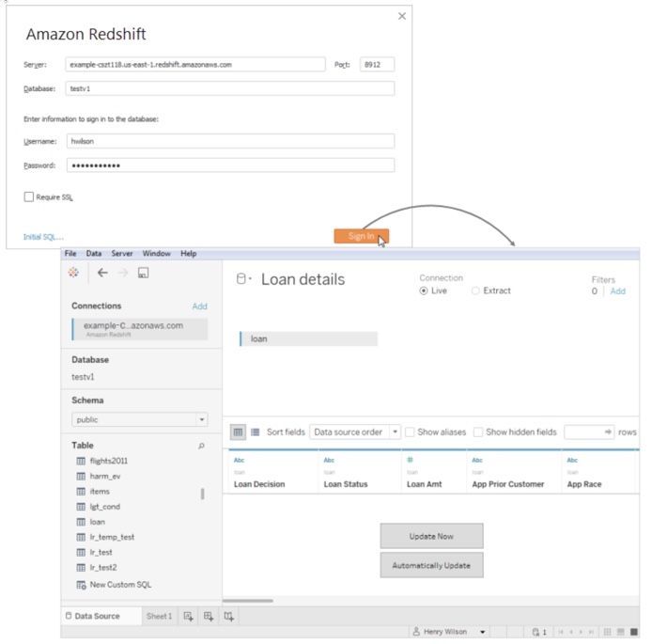652x644 pixels.
Task: Click the table search magnifier icon
Action: pyautogui.click(x=201, y=446)
